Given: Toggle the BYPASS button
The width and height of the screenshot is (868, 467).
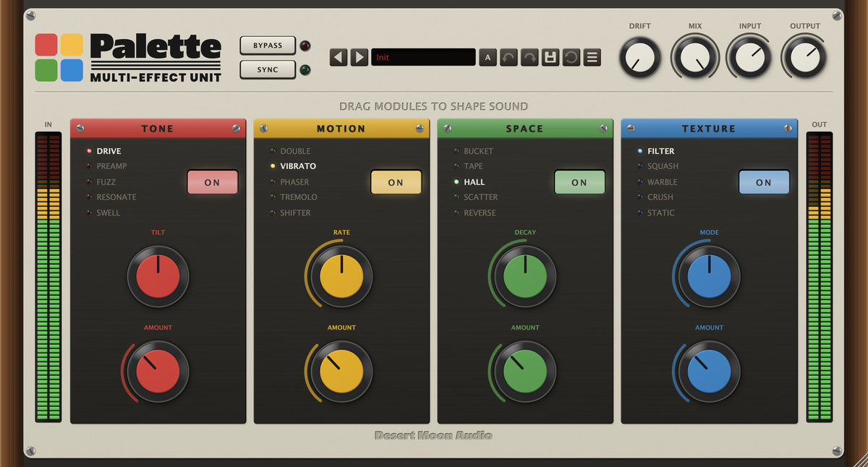Looking at the screenshot, I should click(x=268, y=46).
